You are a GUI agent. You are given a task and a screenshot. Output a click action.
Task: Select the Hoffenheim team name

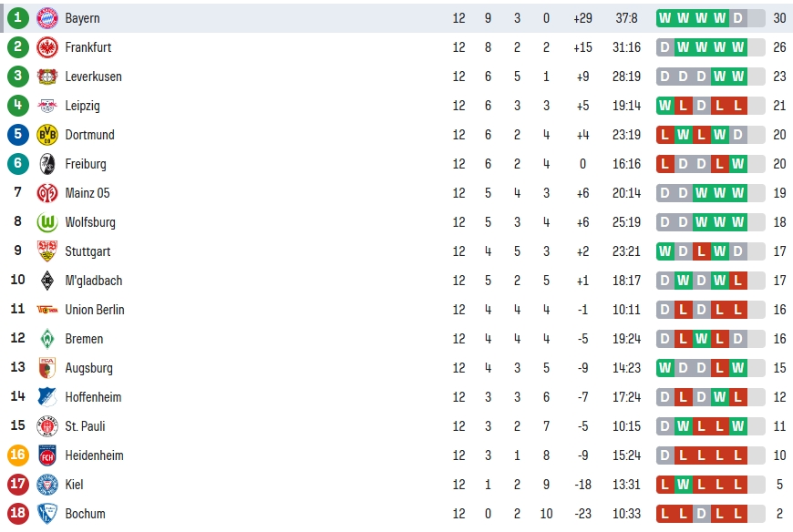coord(93,397)
